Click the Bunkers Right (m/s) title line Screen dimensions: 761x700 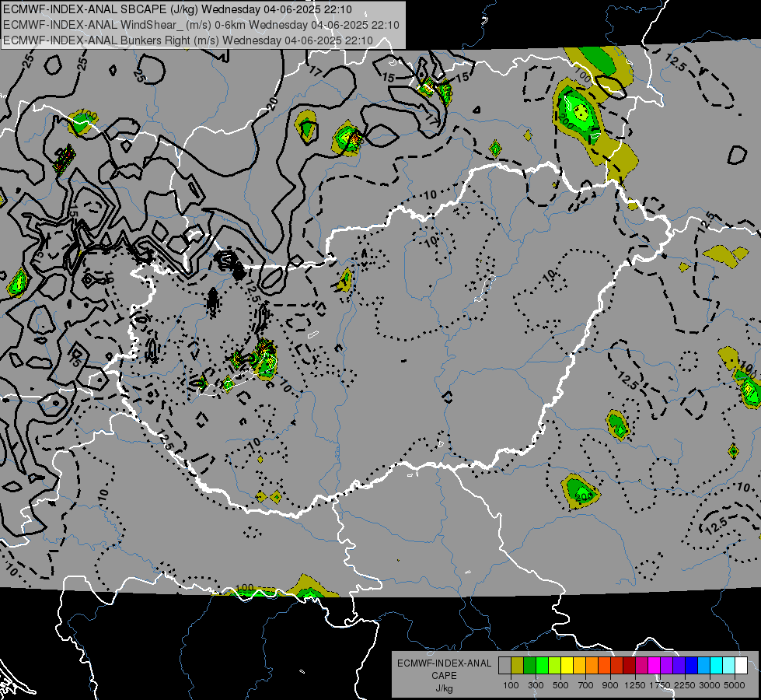188,40
